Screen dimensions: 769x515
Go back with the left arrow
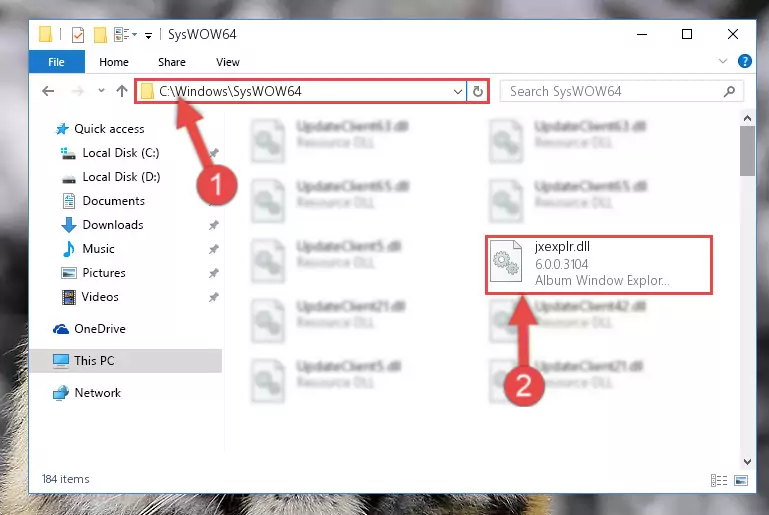coord(48,91)
